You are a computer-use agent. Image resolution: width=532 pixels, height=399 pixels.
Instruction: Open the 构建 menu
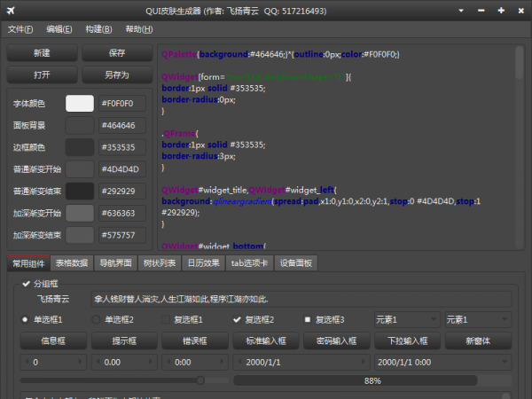click(x=98, y=29)
